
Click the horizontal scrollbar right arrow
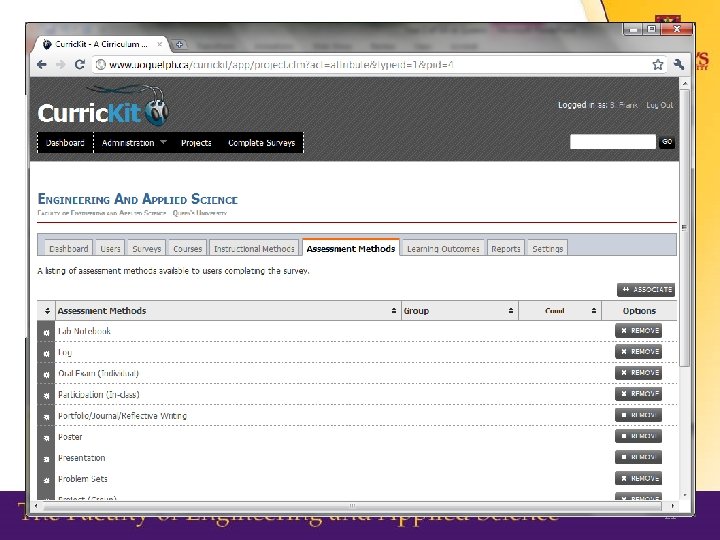672,506
